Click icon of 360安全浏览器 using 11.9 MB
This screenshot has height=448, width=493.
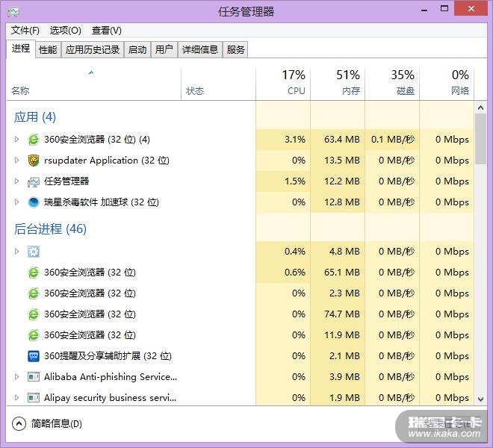click(34, 335)
